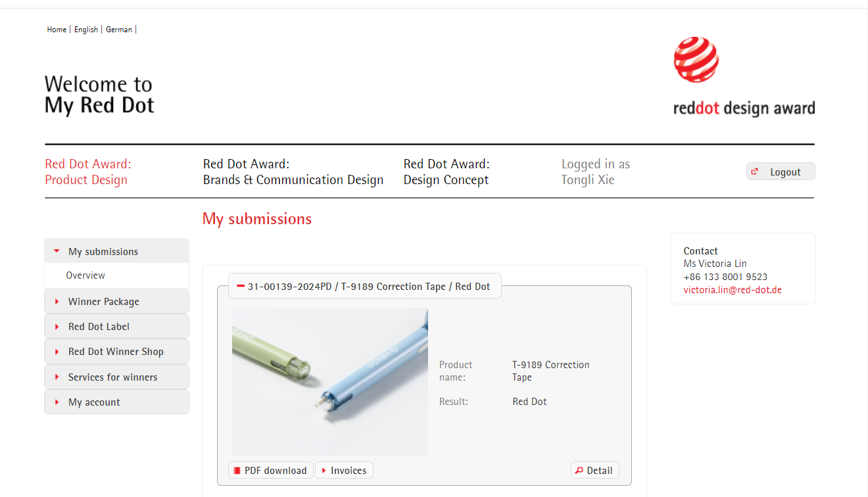Screen dimensions: 868x497
Task: Click the Red Dot Design Award logo
Action: point(743,77)
